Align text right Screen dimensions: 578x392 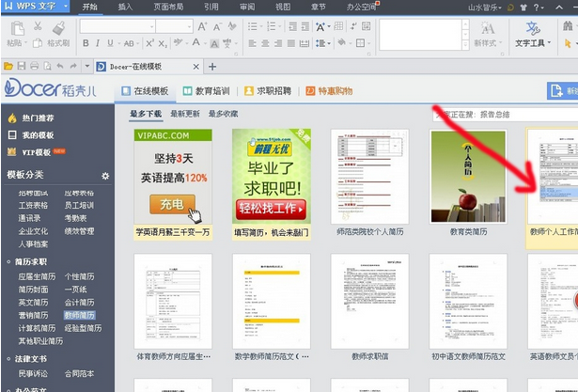point(278,43)
